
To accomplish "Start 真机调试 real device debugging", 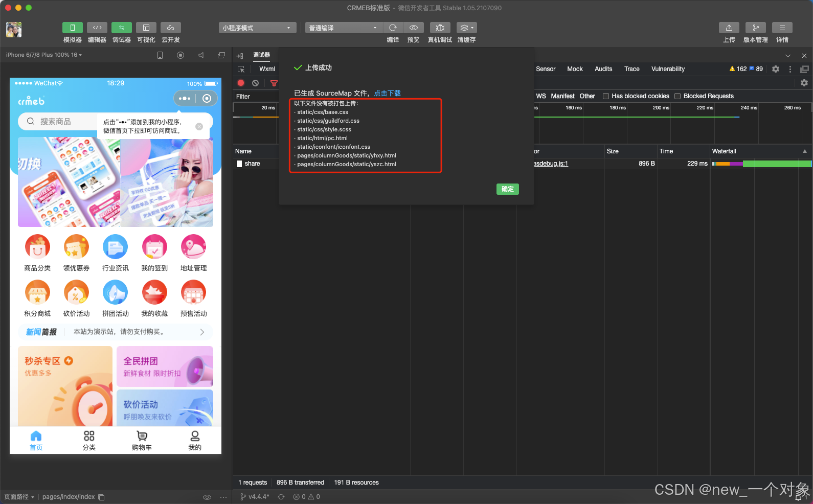I will pos(440,28).
